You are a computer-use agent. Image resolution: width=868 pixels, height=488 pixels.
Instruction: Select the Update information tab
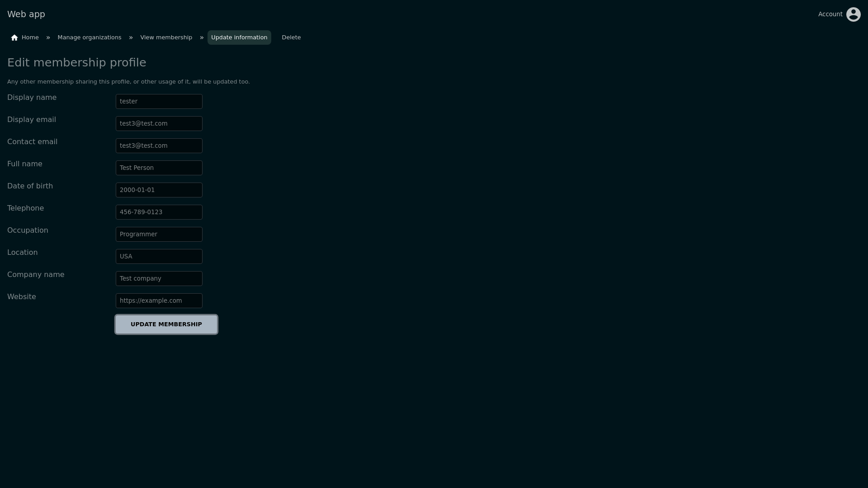click(x=239, y=38)
